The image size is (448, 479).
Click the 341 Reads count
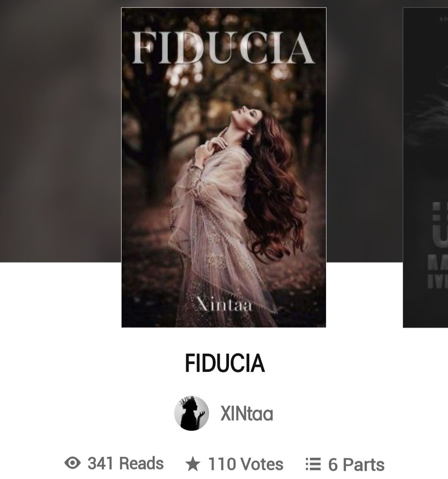[126, 463]
